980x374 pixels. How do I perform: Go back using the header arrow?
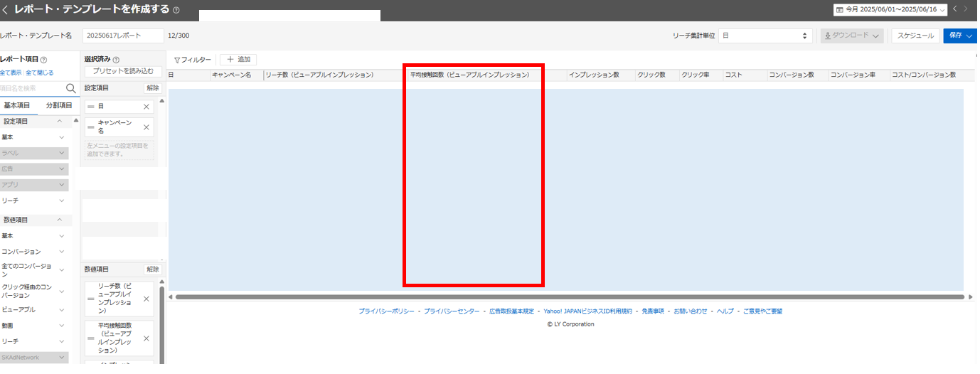coord(5,10)
